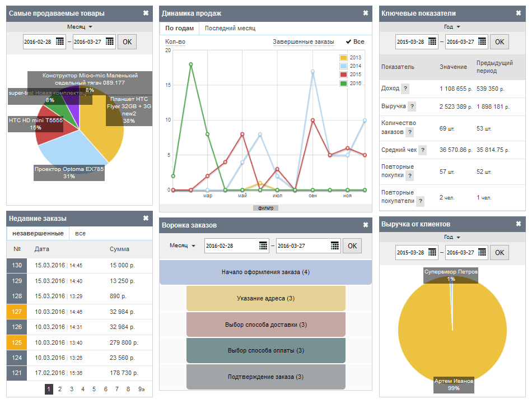Close the Самые продаваемые товары widget

(146, 13)
